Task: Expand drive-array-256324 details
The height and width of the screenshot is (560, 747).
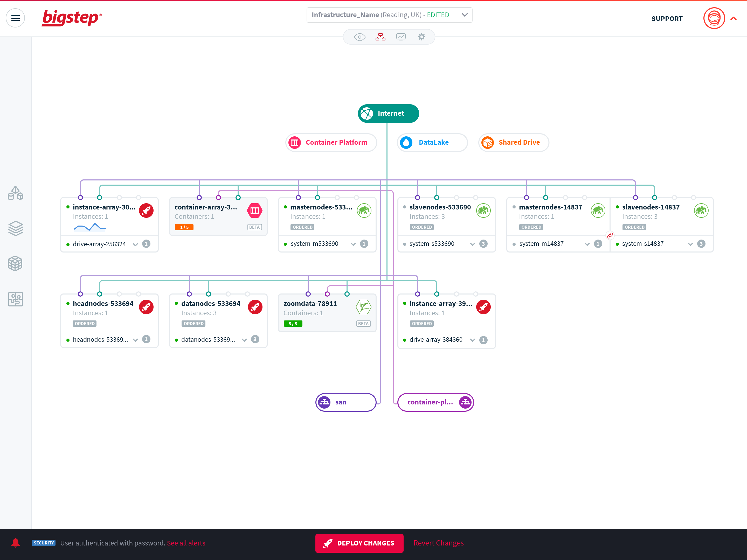Action: [x=135, y=244]
